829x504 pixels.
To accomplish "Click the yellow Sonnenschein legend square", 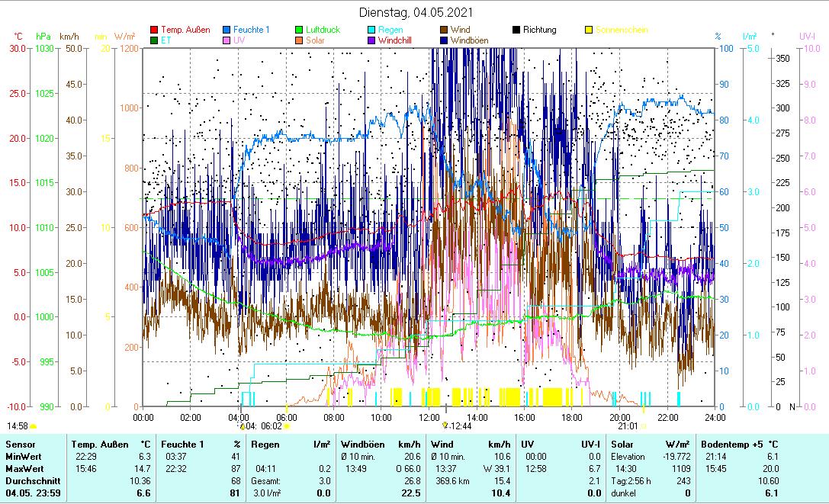I will pos(590,30).
